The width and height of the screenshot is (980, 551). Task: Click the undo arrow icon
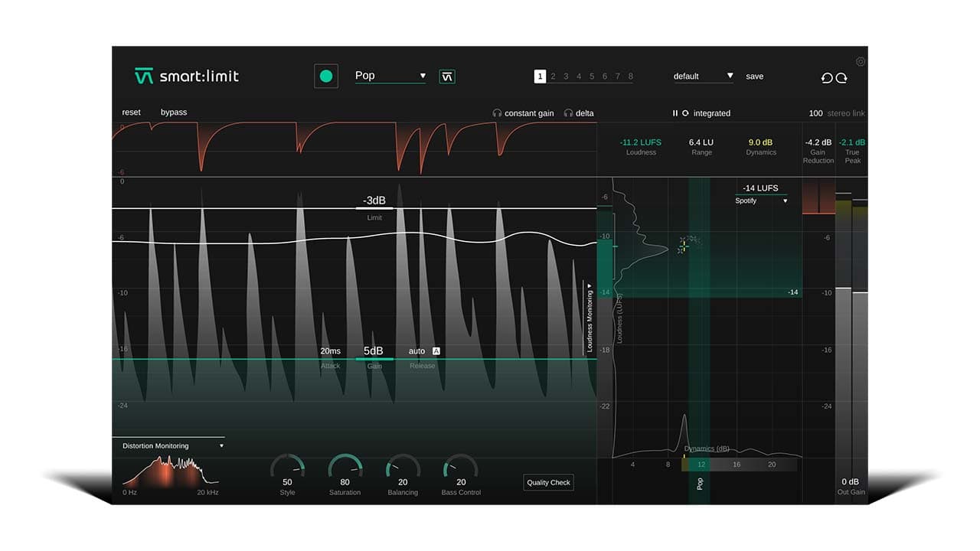[x=827, y=78]
